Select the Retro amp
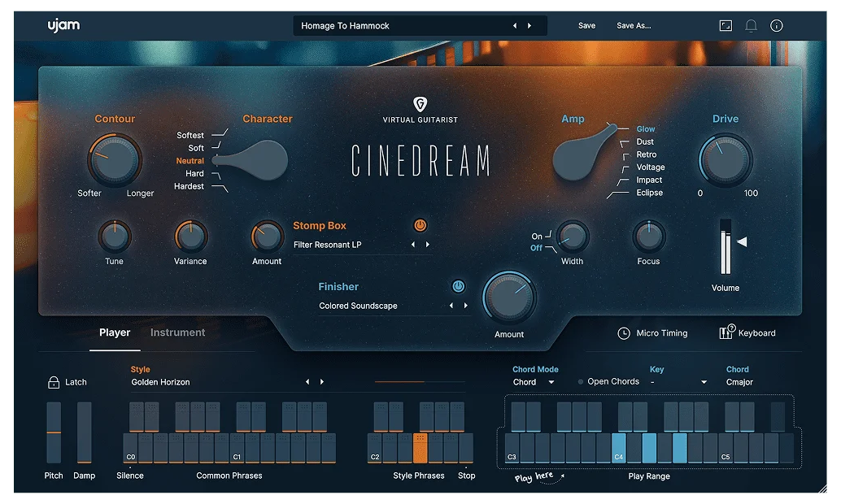Viewport: 841px width, 504px height. pos(647,154)
